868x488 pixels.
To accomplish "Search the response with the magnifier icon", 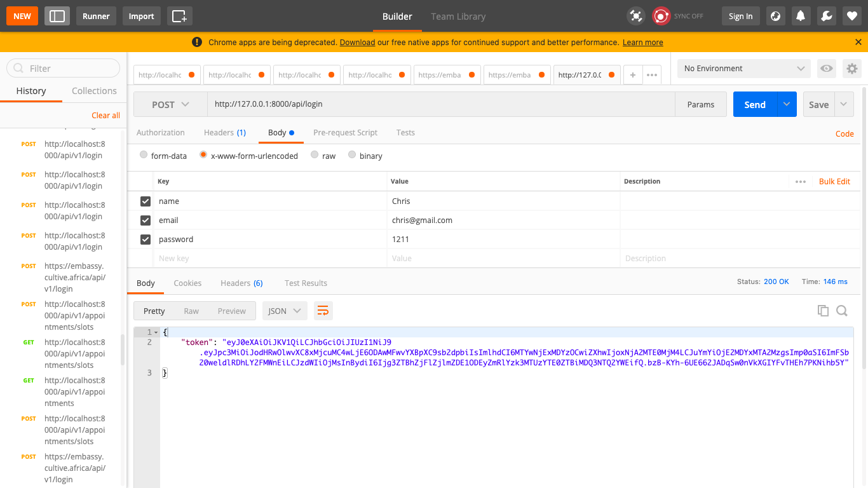I will pyautogui.click(x=842, y=311).
